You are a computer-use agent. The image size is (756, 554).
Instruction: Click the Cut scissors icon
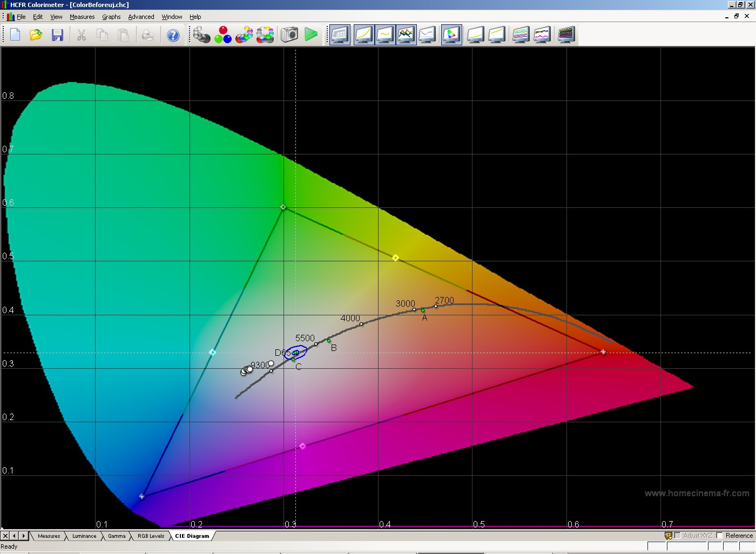(81, 35)
